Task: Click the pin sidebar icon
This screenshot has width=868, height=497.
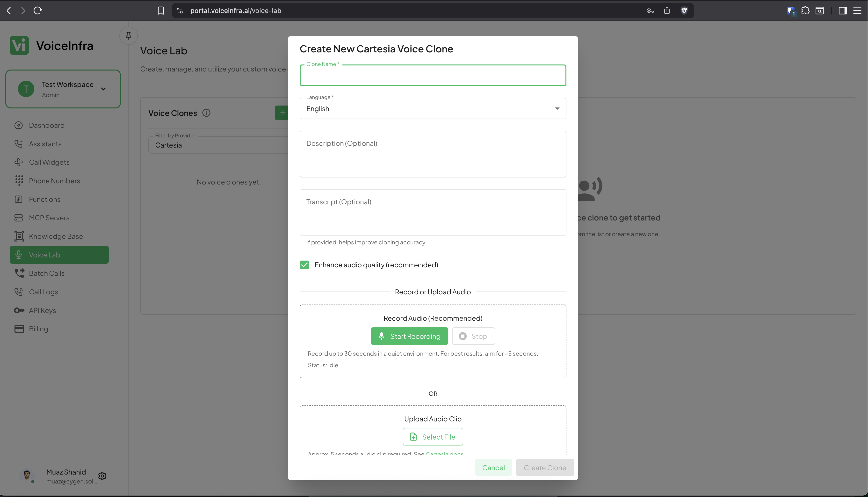Action: tap(128, 35)
